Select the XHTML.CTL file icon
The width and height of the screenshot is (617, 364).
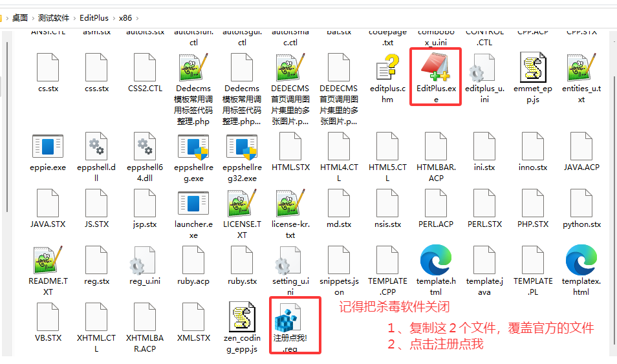96,317
